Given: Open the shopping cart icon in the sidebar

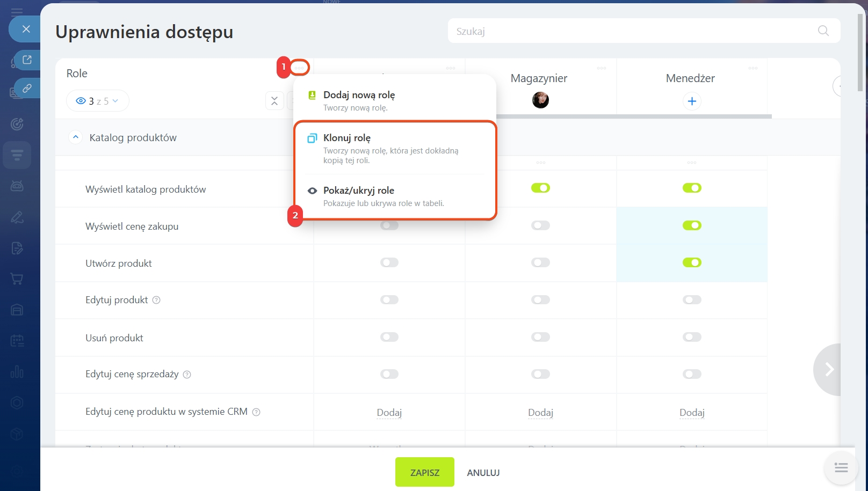Looking at the screenshot, I should (17, 279).
